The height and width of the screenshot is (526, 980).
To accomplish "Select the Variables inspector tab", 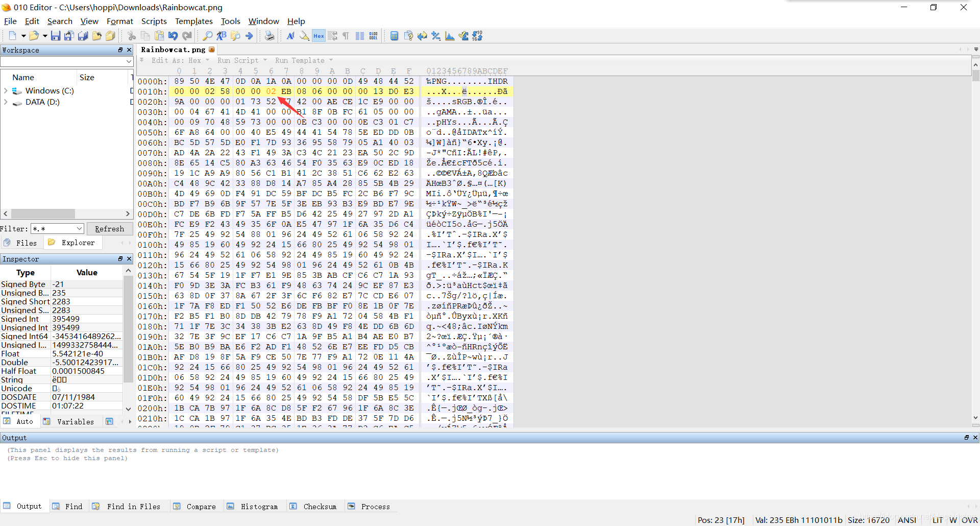I will click(x=69, y=421).
